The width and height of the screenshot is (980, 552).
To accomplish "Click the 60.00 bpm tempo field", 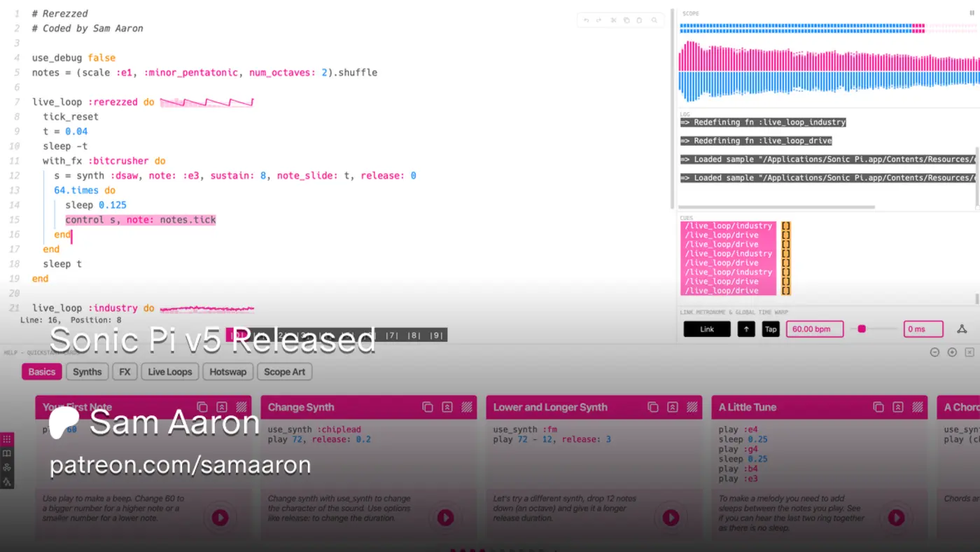I will click(x=815, y=329).
